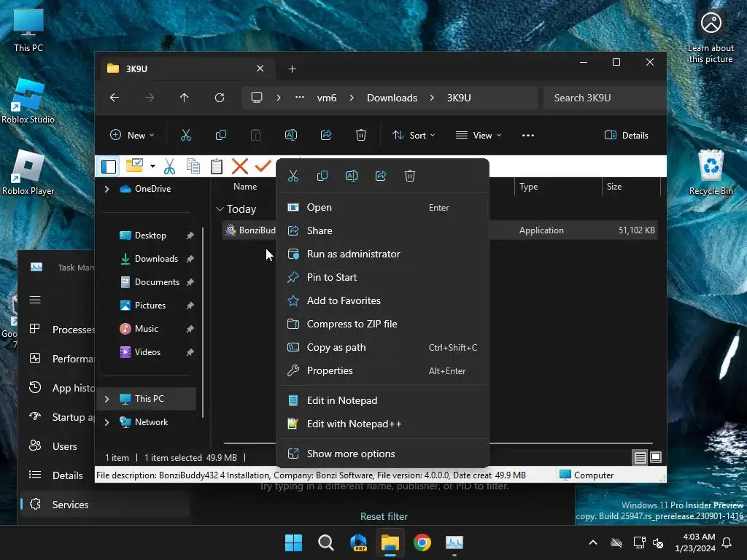The image size is (747, 560).
Task: Click Cut icon in context menu top row
Action: point(293,176)
